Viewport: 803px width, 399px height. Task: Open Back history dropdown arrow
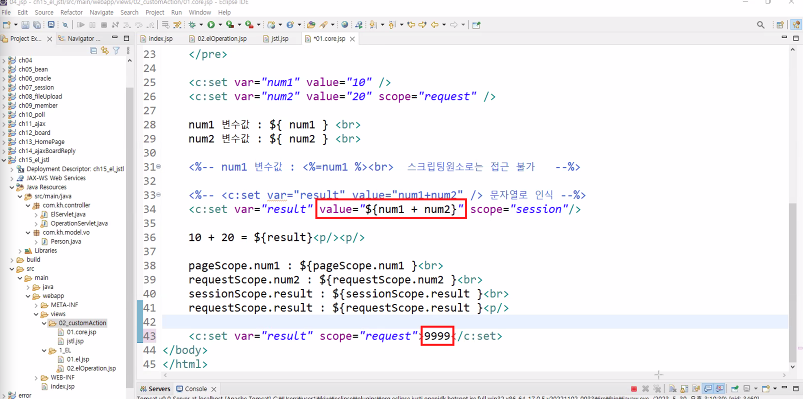point(444,25)
